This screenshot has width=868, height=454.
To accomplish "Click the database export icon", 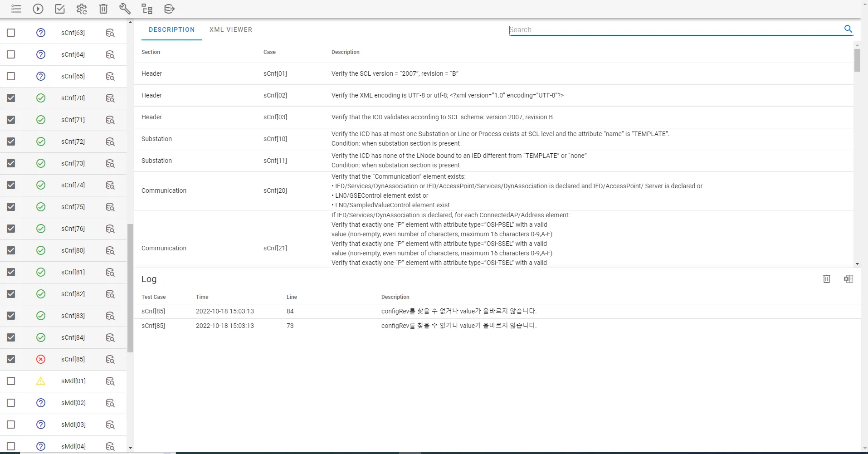I will pyautogui.click(x=169, y=9).
